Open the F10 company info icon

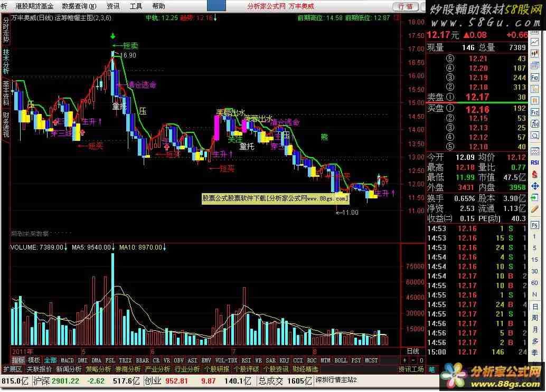point(534,77)
